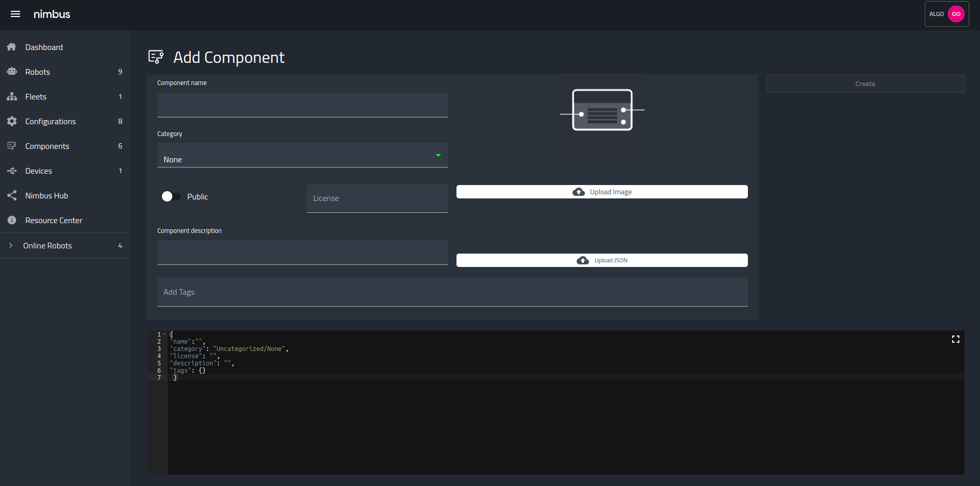Toggle the Public switch on
This screenshot has width=980, height=486.
[171, 196]
